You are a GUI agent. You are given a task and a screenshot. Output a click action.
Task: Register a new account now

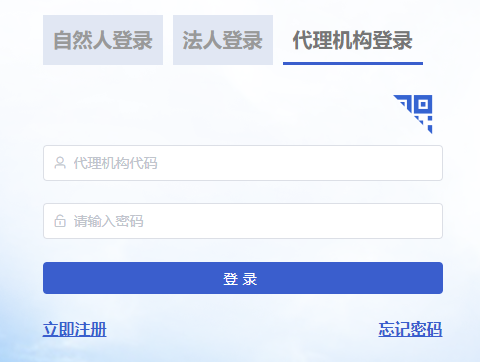pos(75,329)
